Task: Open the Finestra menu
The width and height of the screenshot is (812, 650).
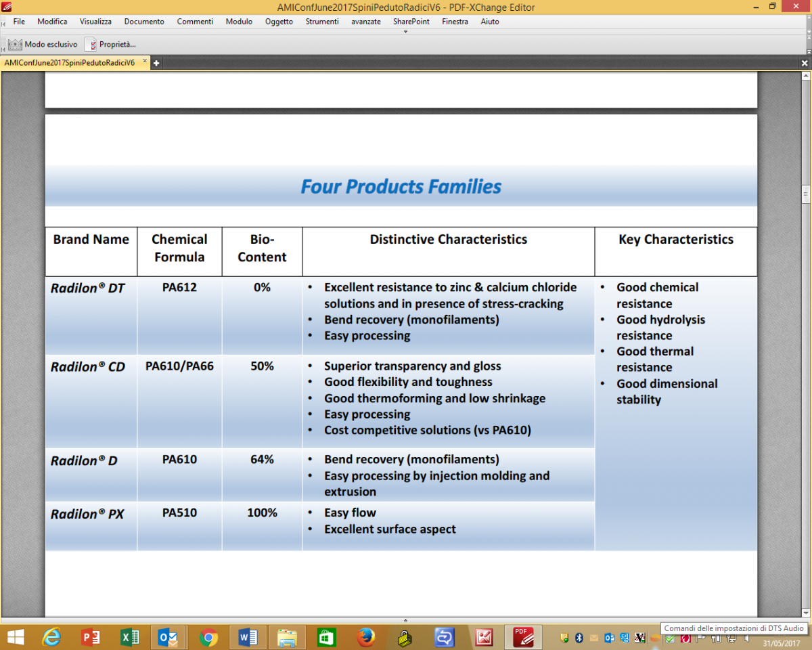Action: point(455,22)
